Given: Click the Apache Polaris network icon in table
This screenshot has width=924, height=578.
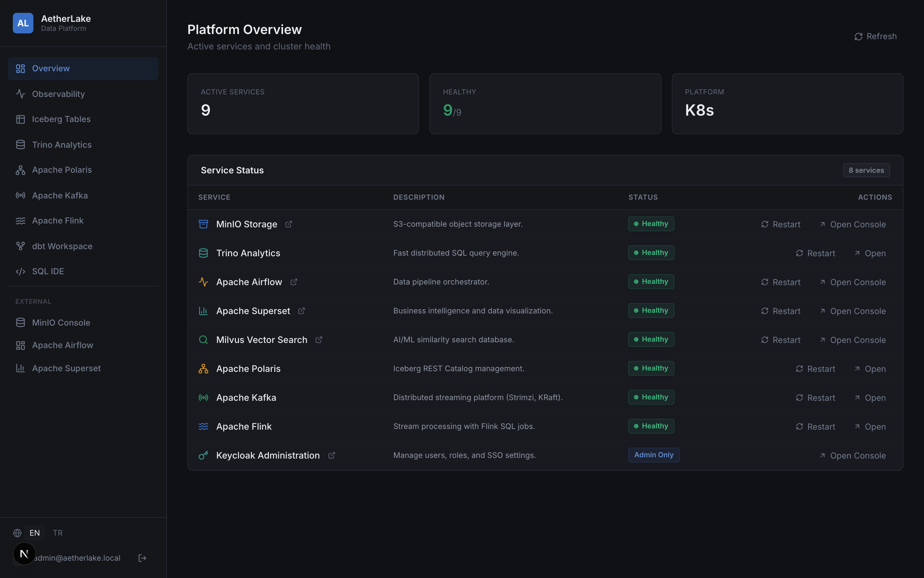Looking at the screenshot, I should click(x=203, y=369).
